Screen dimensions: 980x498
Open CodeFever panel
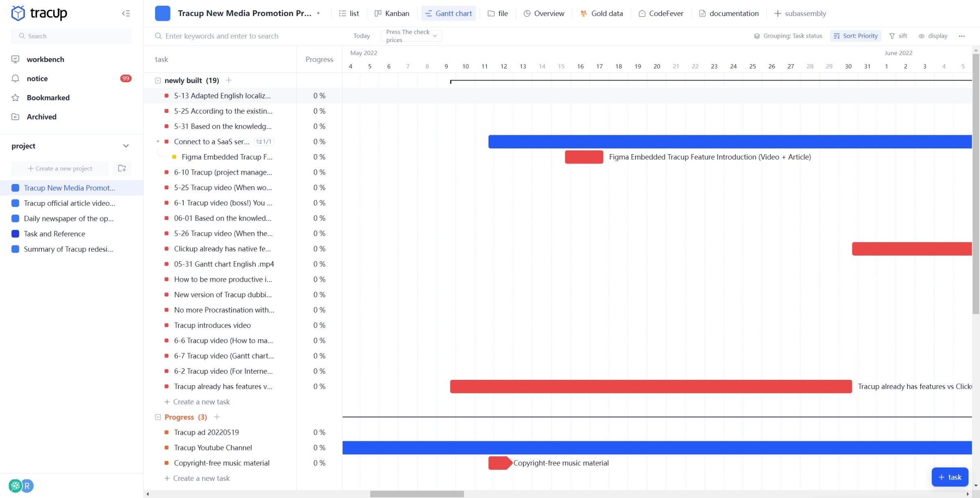662,13
